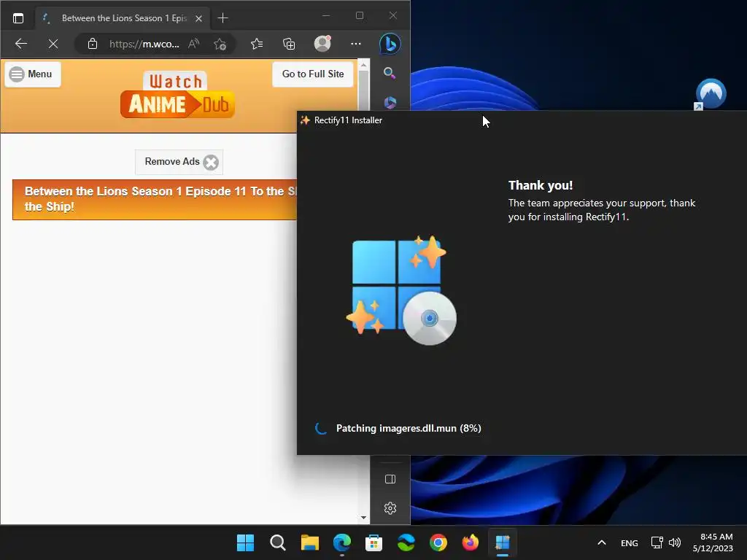747x560 pixels.
Task: Open a new tab in Edge
Action: (x=222, y=18)
